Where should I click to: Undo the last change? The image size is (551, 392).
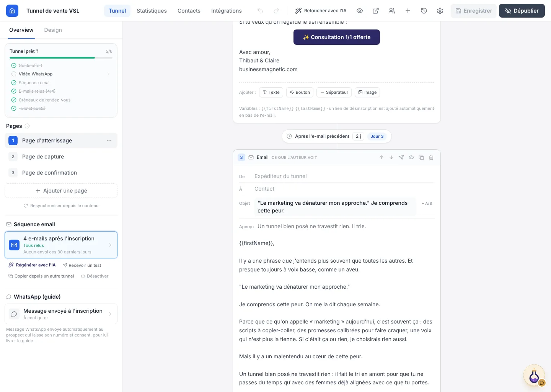pyautogui.click(x=260, y=11)
